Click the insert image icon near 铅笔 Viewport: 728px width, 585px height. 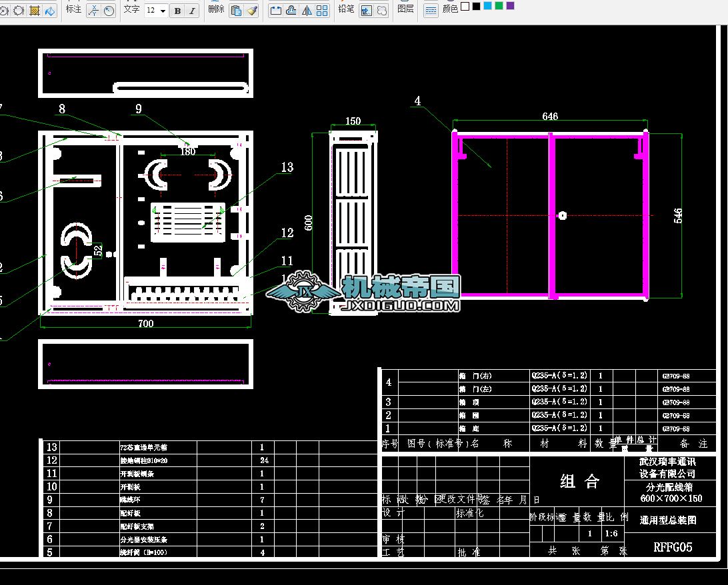click(366, 10)
